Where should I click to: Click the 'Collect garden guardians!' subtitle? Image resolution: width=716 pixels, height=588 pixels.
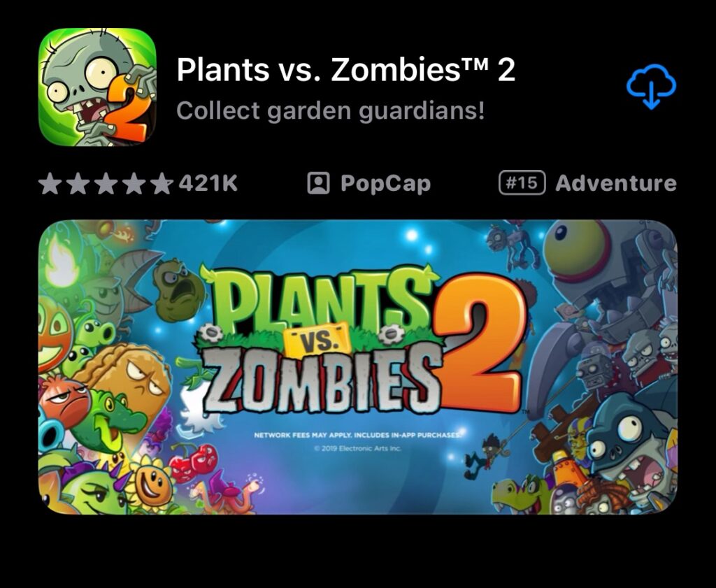(x=330, y=111)
